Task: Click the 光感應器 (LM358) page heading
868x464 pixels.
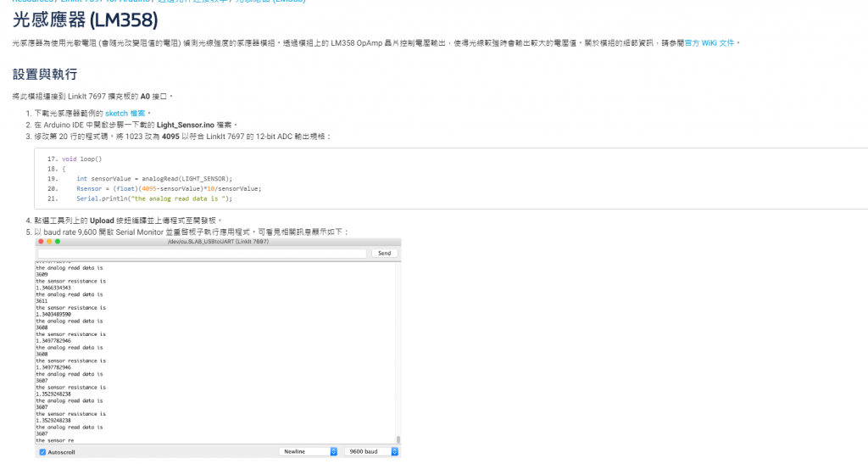Action: (86, 20)
